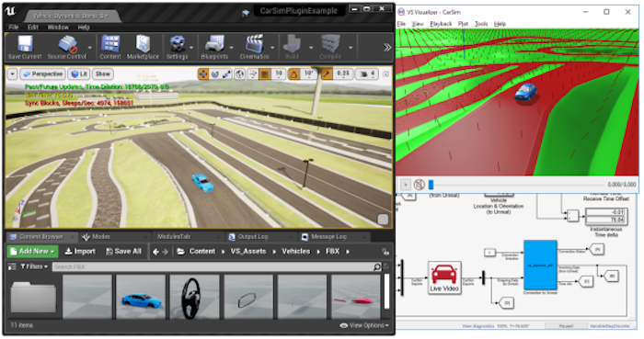Click the Build toolbar icon

[x=292, y=48]
